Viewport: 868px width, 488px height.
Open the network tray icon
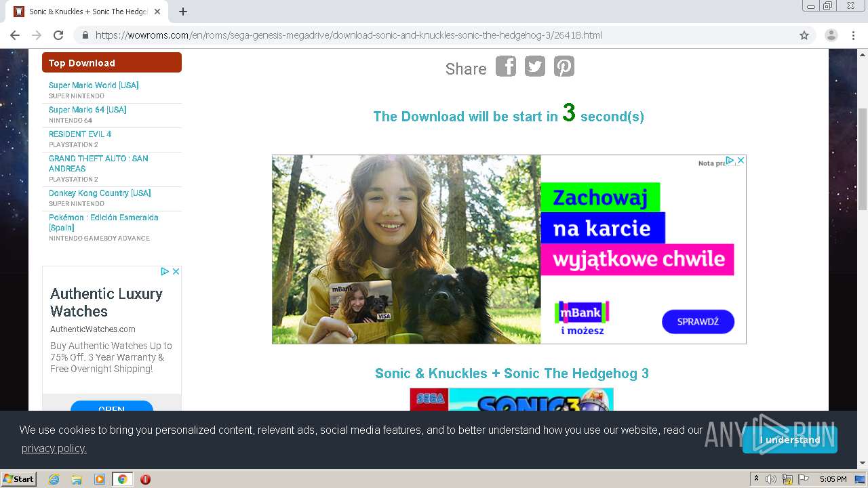point(787,479)
